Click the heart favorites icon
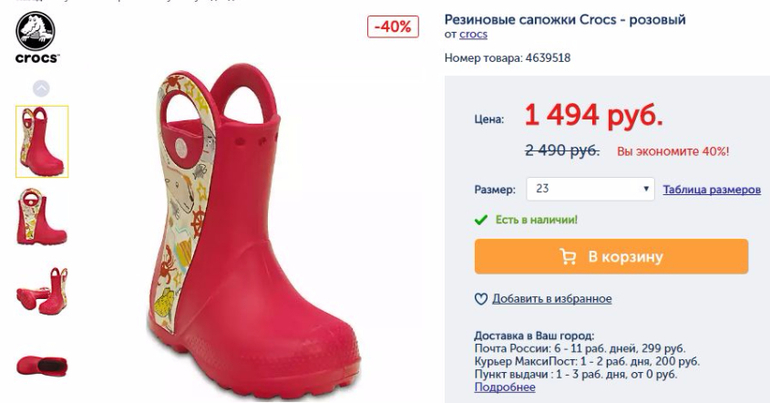The height and width of the screenshot is (403, 770). pos(481,299)
